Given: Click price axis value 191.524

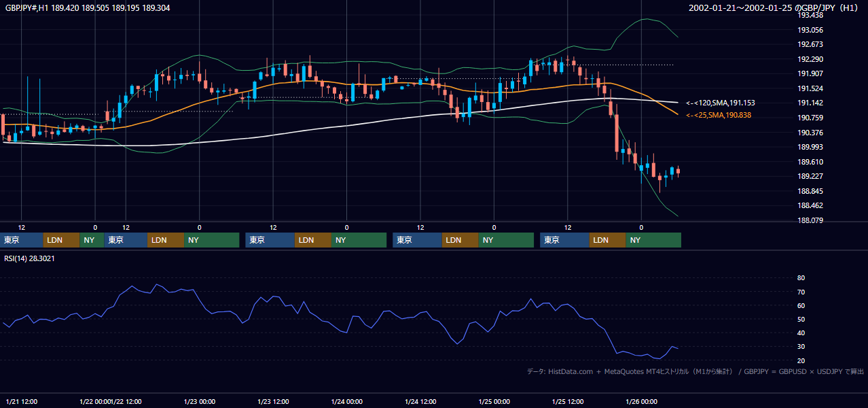Looking at the screenshot, I should coord(810,88).
